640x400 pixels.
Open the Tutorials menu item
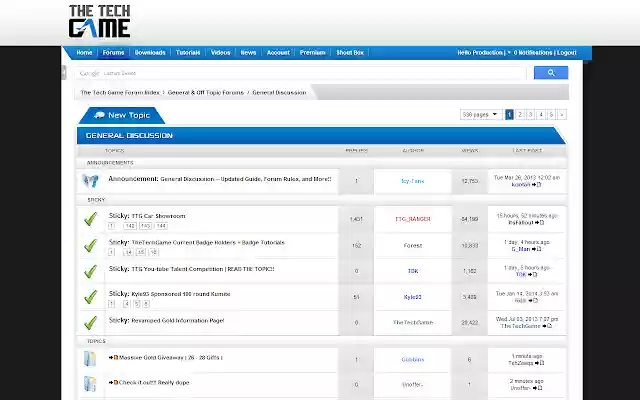pyautogui.click(x=188, y=53)
